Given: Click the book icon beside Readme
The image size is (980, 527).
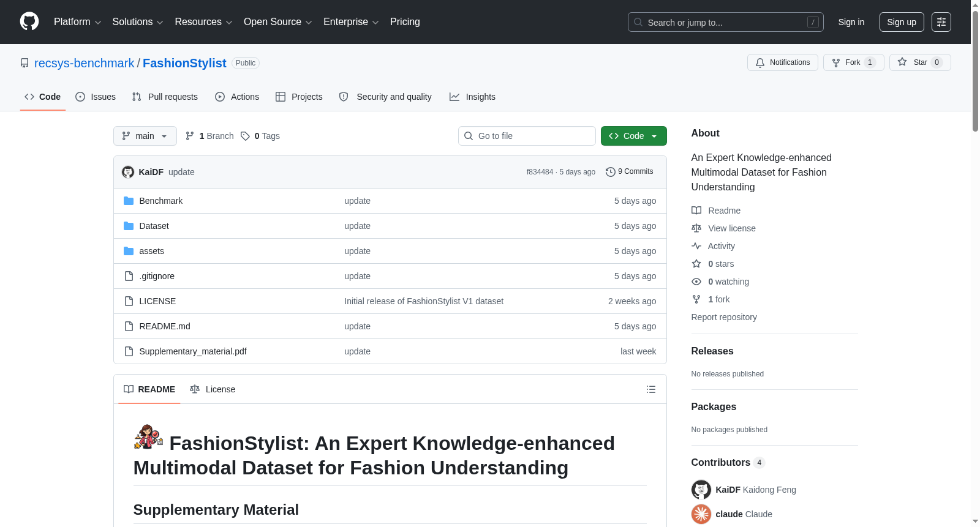Looking at the screenshot, I should 696,211.
